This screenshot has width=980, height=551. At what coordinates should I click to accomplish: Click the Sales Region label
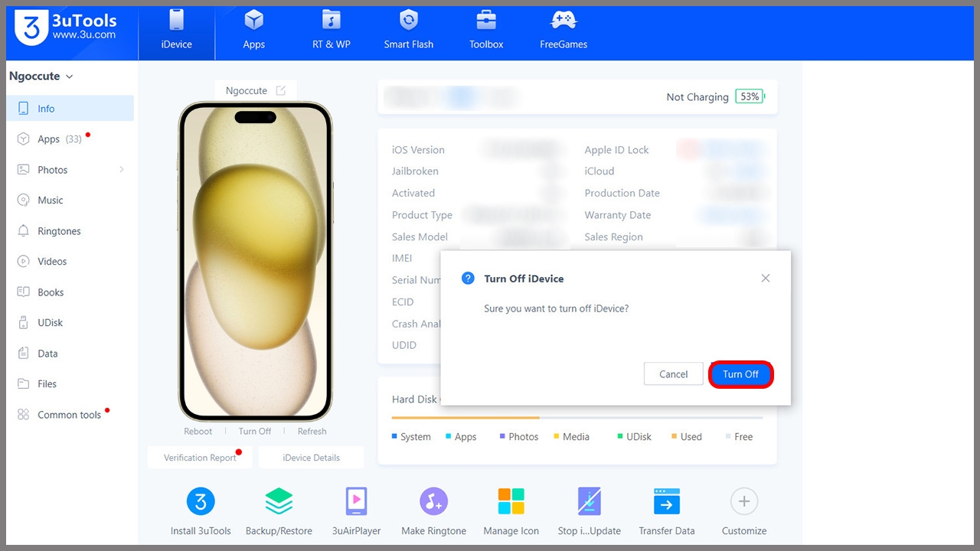pos(614,237)
